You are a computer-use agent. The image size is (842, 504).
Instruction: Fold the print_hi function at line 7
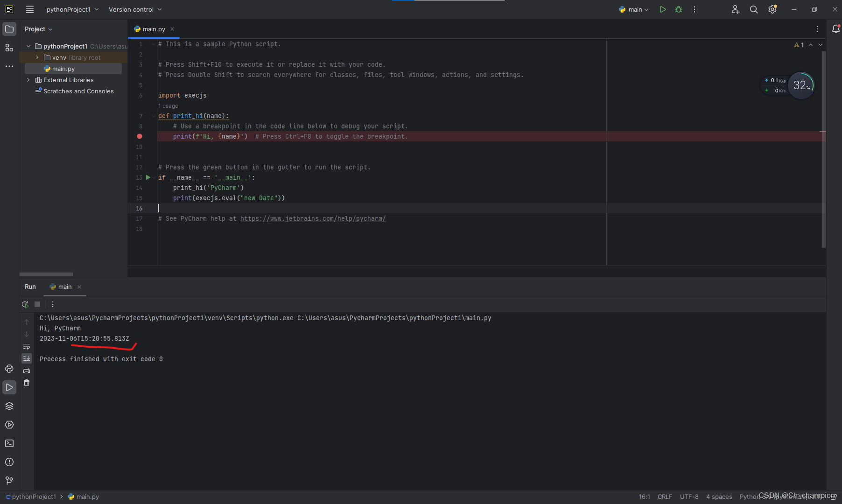coord(154,116)
